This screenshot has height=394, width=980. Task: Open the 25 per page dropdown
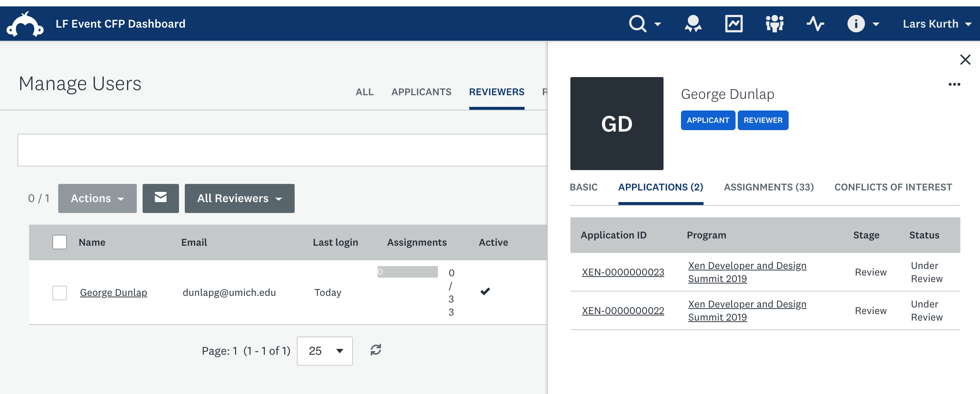tap(324, 351)
